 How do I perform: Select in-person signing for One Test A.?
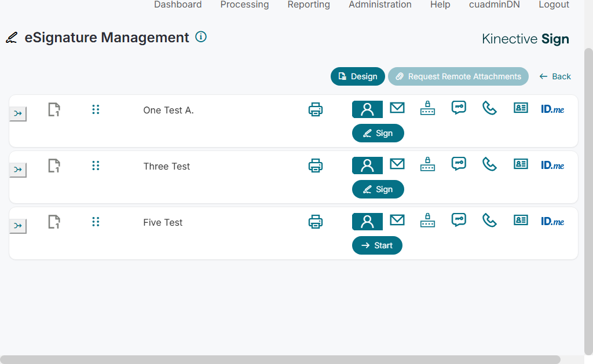[367, 109]
